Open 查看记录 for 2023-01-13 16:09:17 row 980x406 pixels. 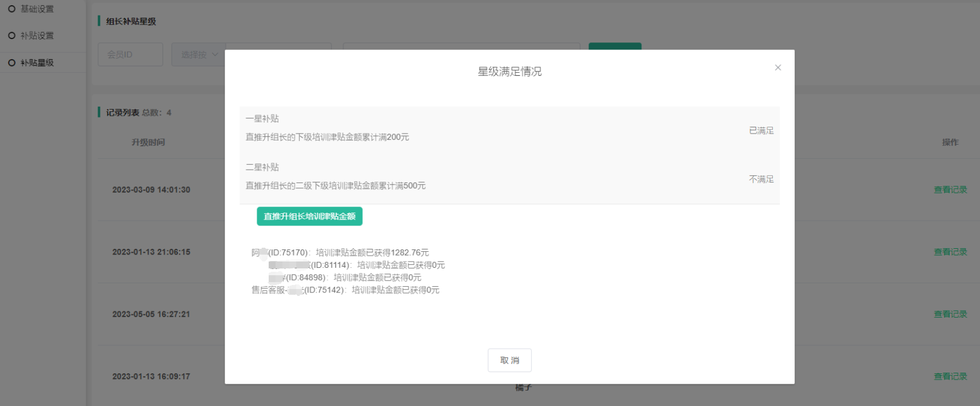[950, 376]
